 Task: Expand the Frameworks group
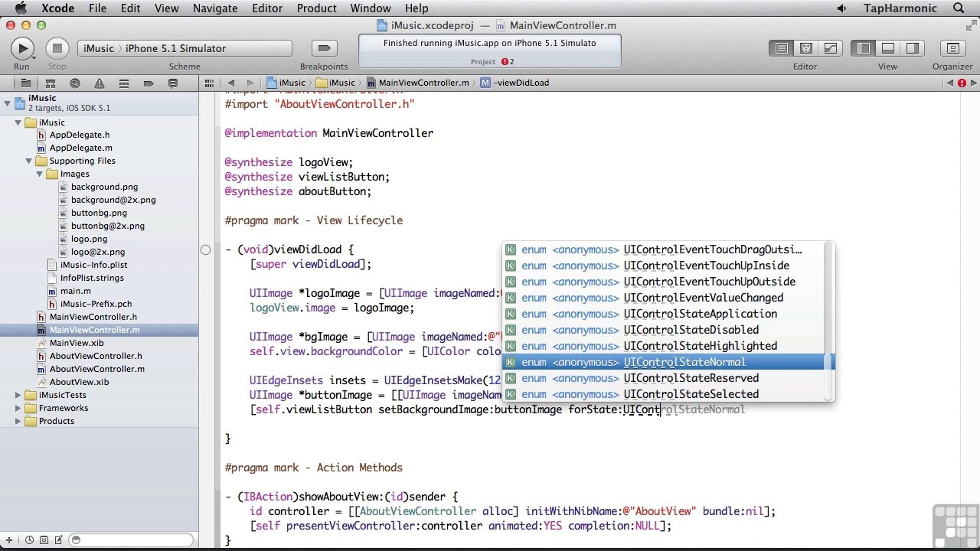point(18,409)
